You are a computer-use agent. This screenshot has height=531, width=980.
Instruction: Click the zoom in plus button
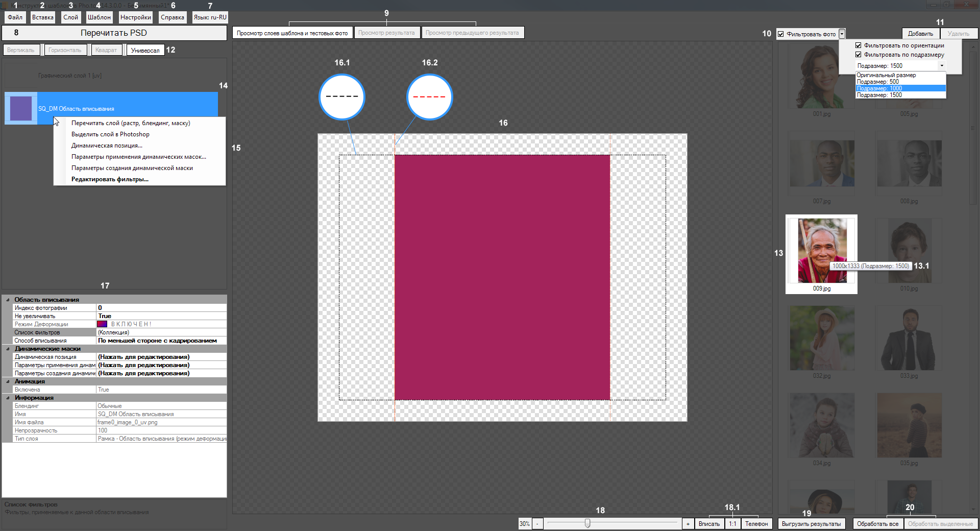click(688, 524)
